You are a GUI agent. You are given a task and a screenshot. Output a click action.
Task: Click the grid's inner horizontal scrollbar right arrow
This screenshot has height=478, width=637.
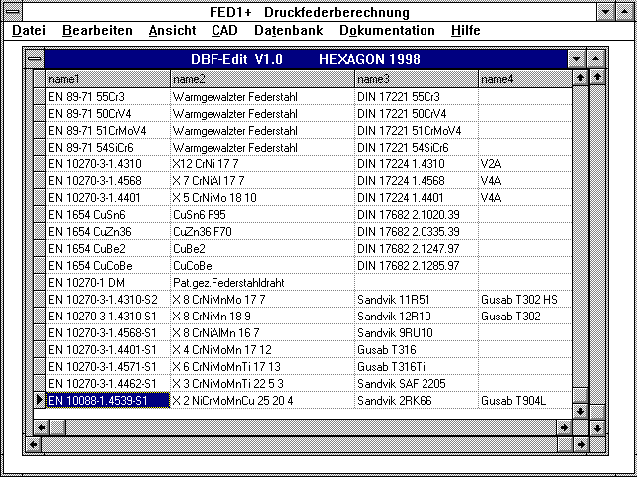click(x=562, y=427)
